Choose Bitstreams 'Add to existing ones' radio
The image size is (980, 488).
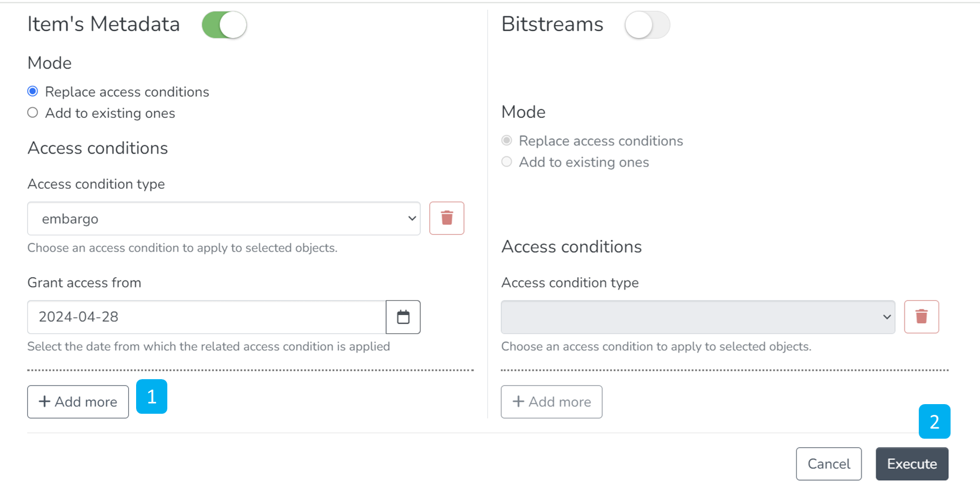[507, 162]
